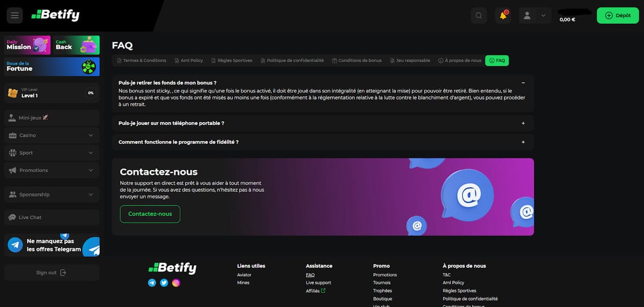Screen dimensions: 644x307
Task: Open the footer Twitter icon
Action: (164, 282)
